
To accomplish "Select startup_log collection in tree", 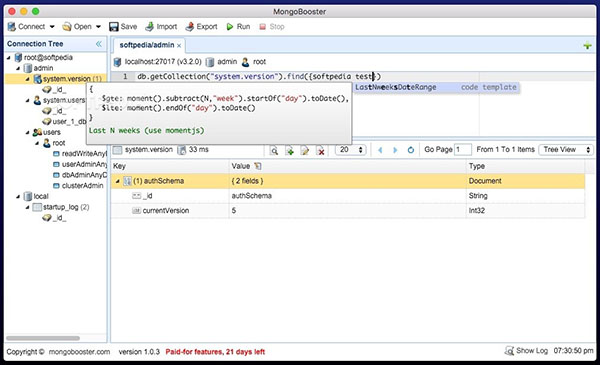I will (x=61, y=207).
